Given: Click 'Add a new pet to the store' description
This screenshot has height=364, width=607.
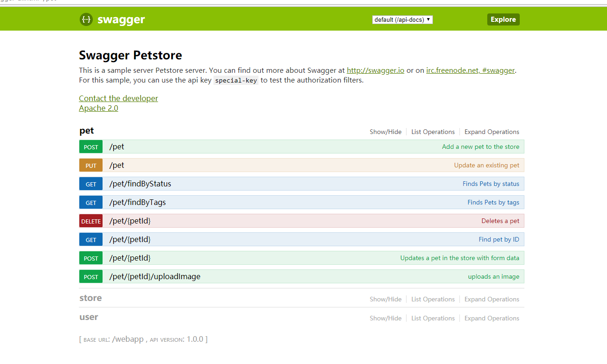Looking at the screenshot, I should tap(481, 147).
